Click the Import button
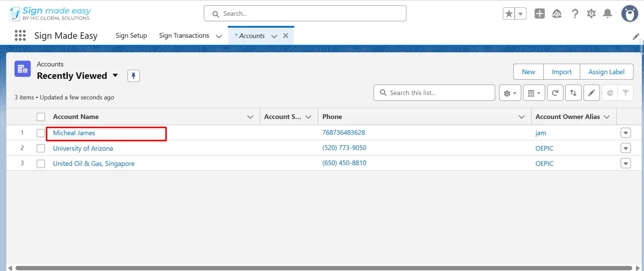This screenshot has width=644, height=271. point(562,72)
